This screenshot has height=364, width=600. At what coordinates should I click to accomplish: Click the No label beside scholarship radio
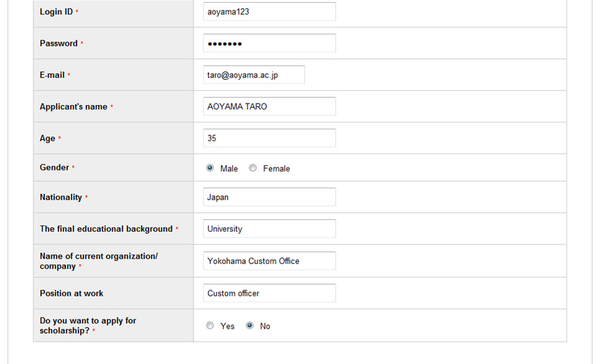(265, 326)
